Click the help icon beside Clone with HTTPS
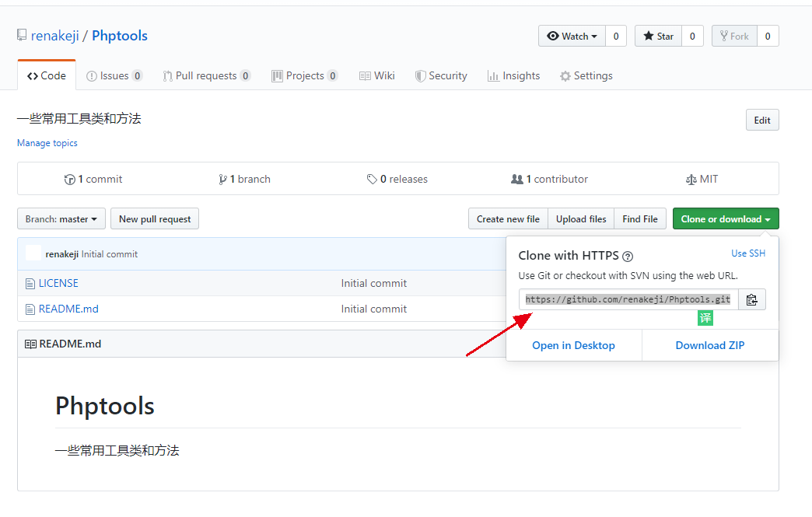Viewport: 812px width, 517px height. (628, 257)
